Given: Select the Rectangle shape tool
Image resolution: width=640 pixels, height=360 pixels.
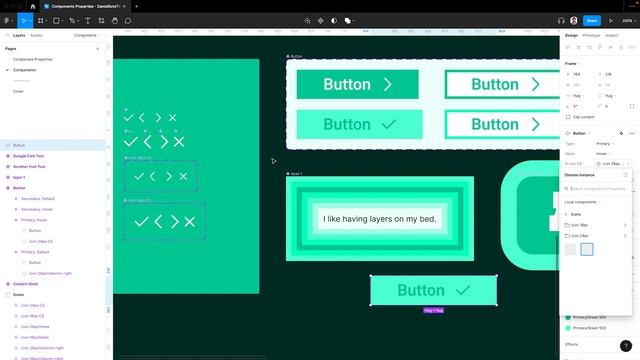Looking at the screenshot, I should coord(57,20).
